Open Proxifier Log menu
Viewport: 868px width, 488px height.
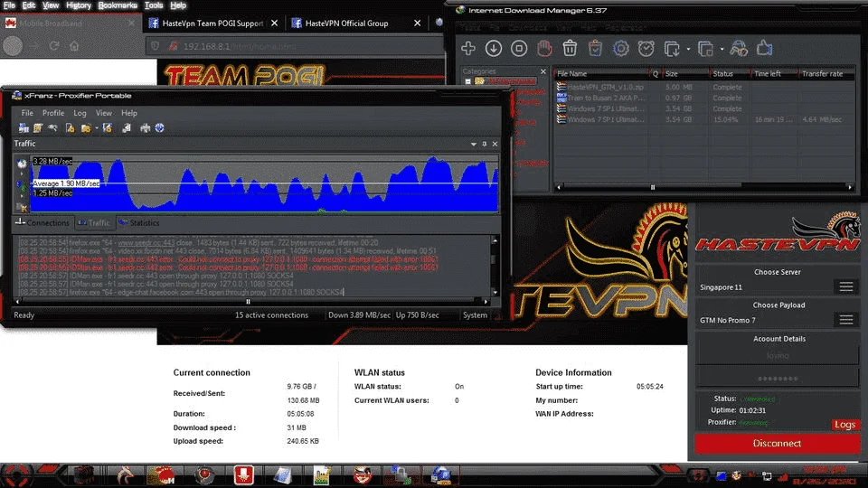point(80,113)
